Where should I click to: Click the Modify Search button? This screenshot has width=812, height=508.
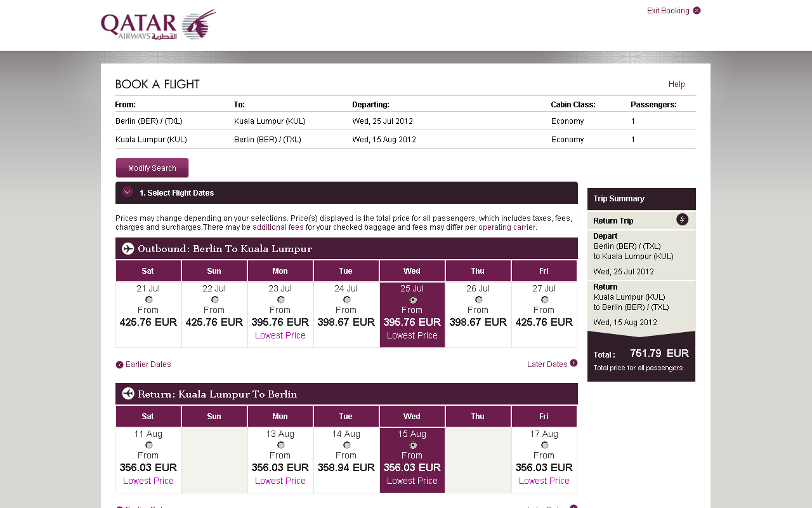pyautogui.click(x=152, y=168)
